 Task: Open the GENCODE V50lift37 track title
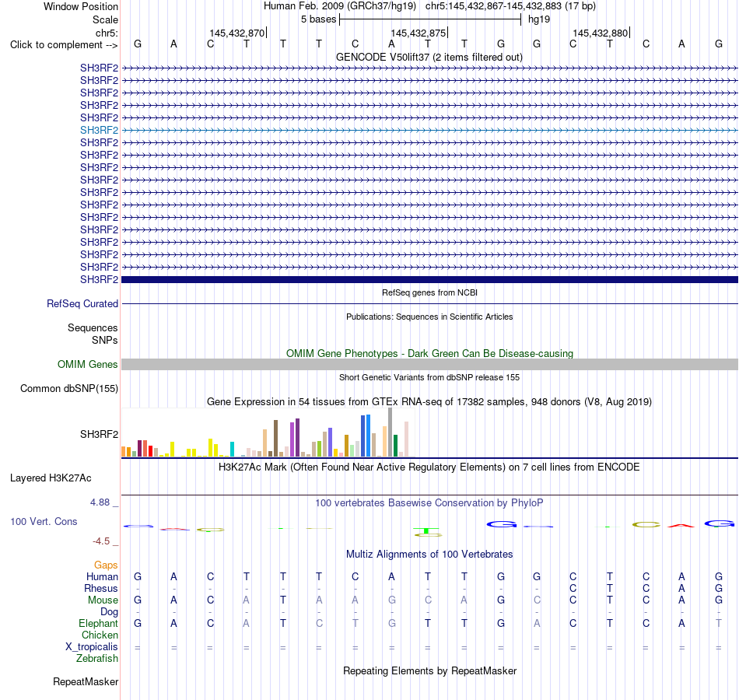point(429,58)
